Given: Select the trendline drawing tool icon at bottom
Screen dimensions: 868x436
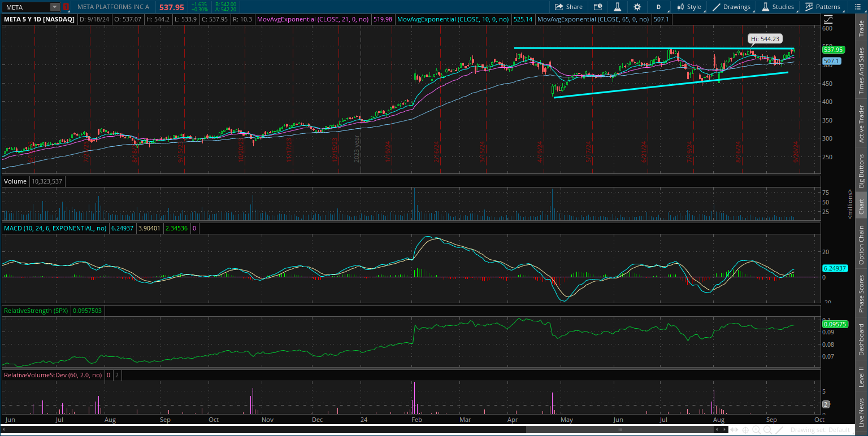Looking at the screenshot, I should point(779,430).
